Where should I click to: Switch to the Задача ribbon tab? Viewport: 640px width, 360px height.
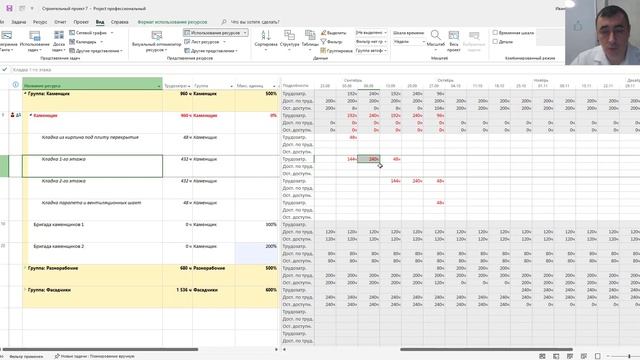(18, 22)
